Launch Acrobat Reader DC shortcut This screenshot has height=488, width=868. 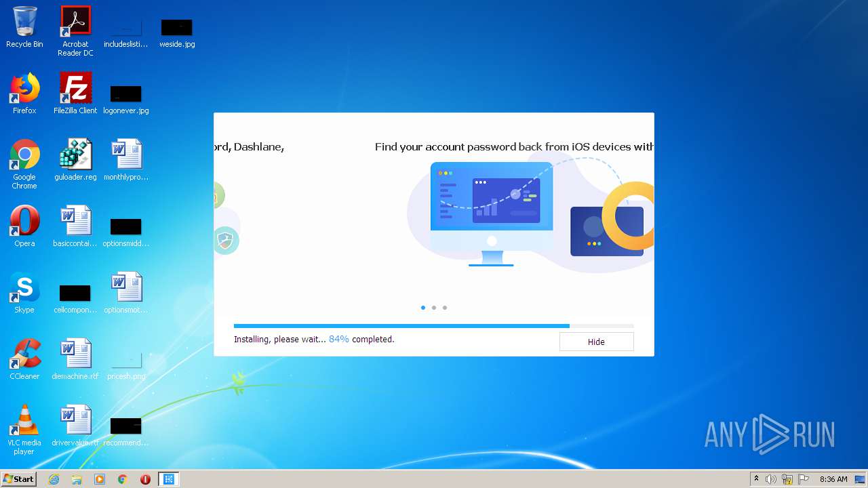[75, 31]
